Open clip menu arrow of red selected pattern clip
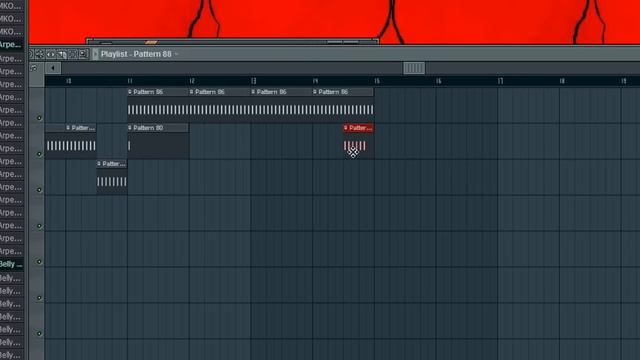This screenshot has height=360, width=640. click(x=346, y=128)
